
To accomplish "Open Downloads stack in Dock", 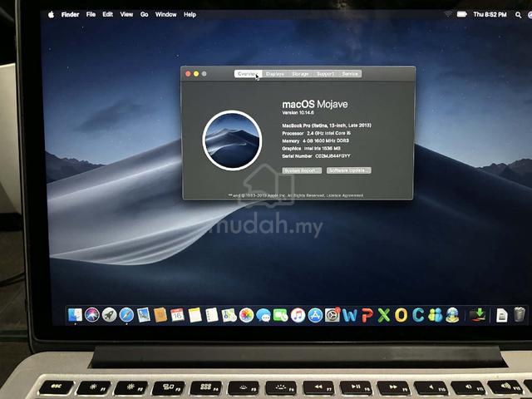I will coord(478,315).
